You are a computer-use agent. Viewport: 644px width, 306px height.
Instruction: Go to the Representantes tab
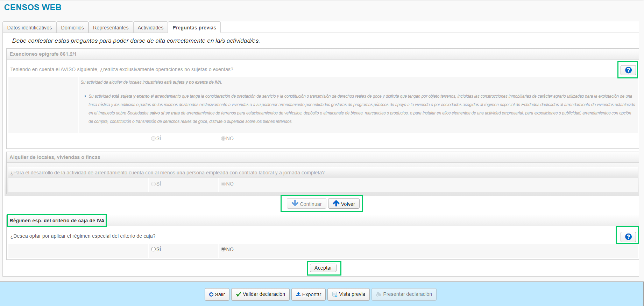(111, 28)
